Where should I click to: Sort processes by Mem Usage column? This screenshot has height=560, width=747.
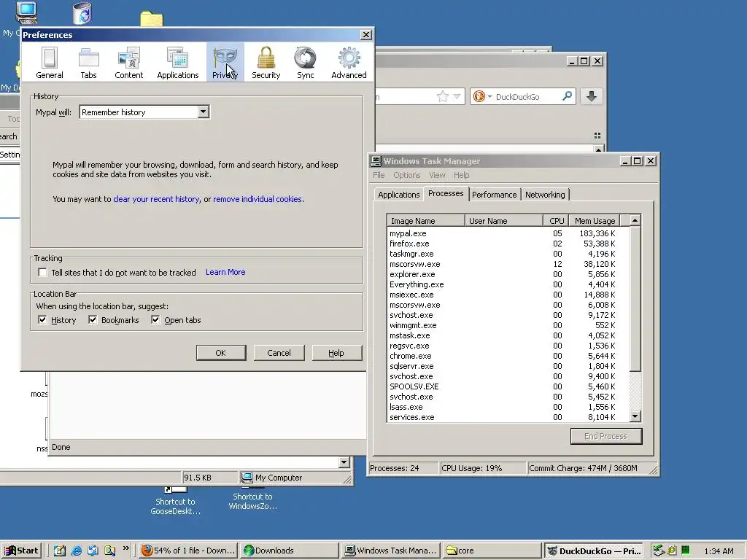[595, 220]
